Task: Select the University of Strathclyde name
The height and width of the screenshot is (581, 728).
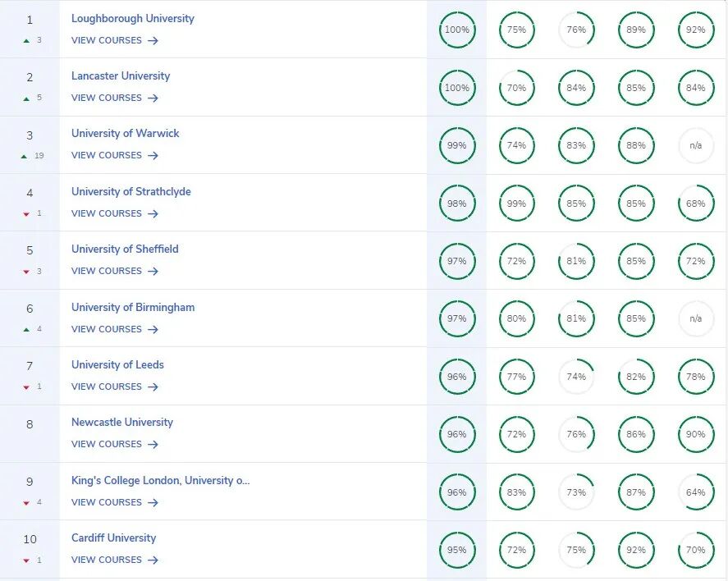Action: [x=130, y=192]
